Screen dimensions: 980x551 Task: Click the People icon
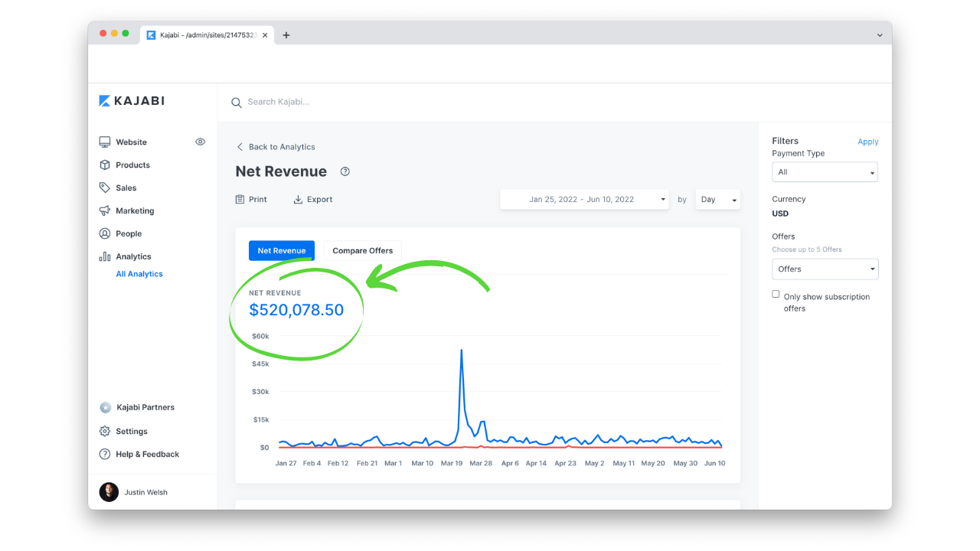click(105, 233)
